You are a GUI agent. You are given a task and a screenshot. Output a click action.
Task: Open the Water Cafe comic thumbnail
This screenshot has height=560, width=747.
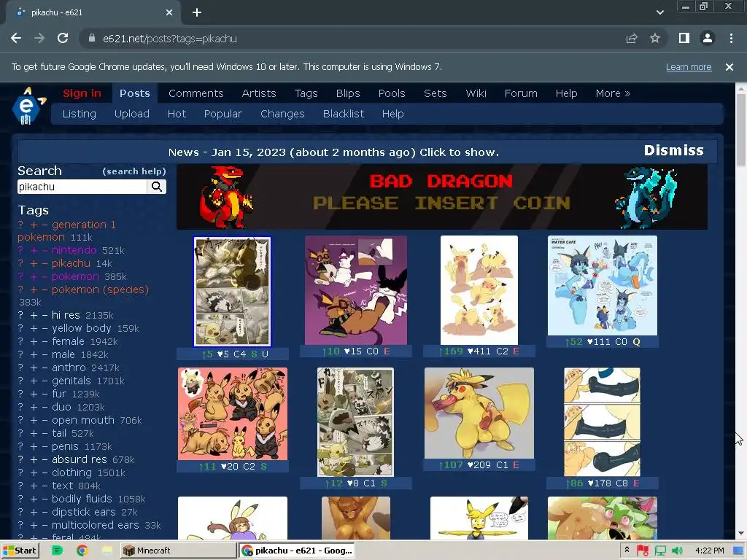pyautogui.click(x=602, y=285)
